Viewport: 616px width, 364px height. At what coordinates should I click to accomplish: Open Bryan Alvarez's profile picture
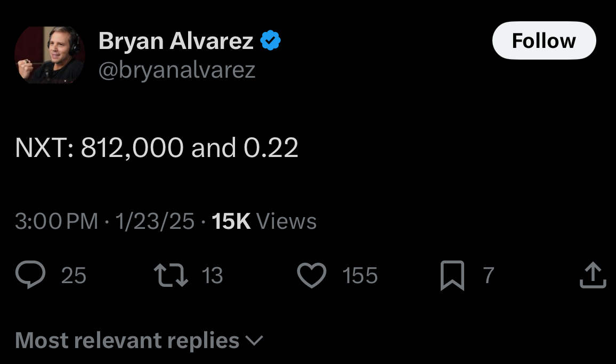click(50, 55)
